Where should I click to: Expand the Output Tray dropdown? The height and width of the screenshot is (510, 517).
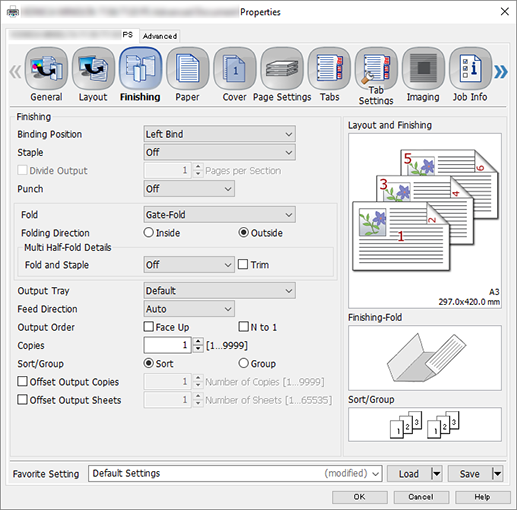(x=220, y=291)
